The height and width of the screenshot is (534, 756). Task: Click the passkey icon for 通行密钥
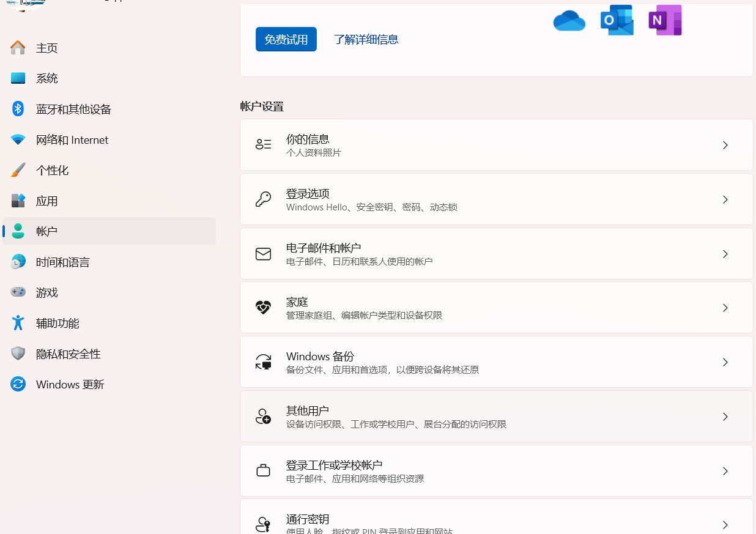(263, 525)
